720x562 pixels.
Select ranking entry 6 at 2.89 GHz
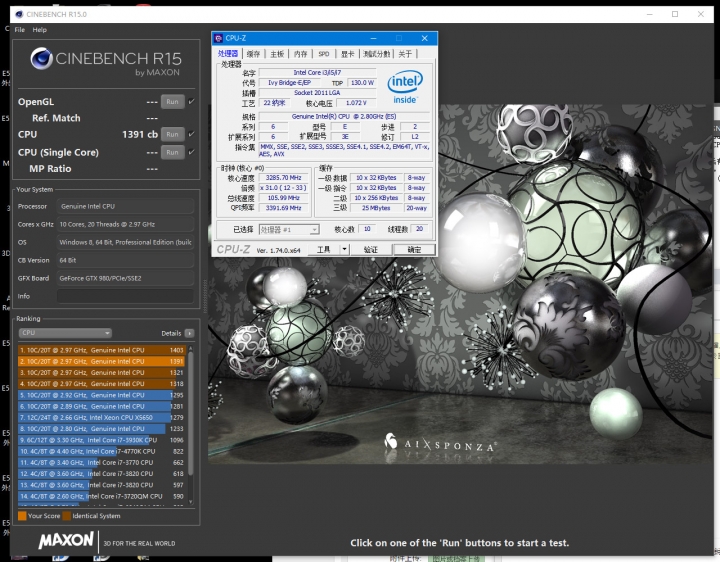(101, 406)
